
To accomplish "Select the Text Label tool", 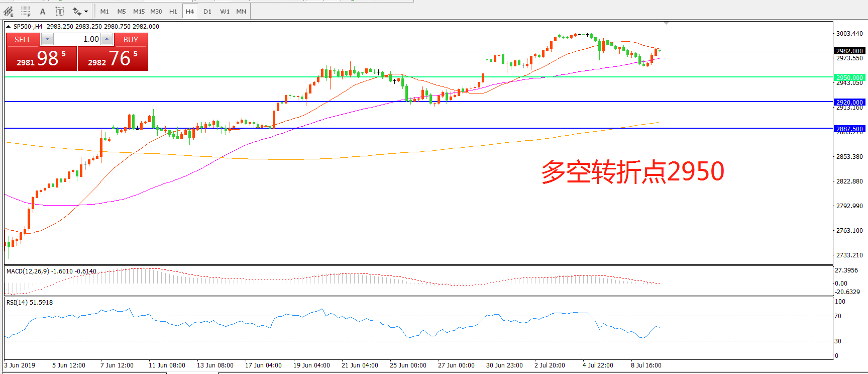I will pyautogui.click(x=59, y=11).
